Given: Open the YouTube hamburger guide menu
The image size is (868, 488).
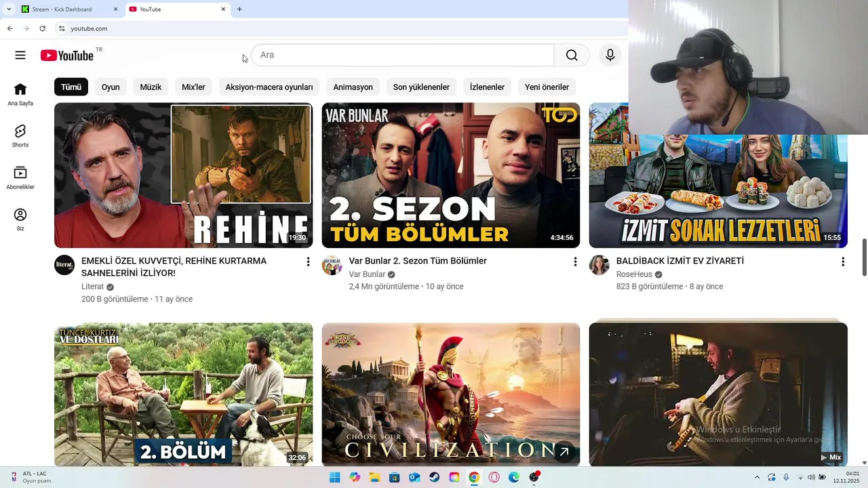Looking at the screenshot, I should click(x=20, y=56).
